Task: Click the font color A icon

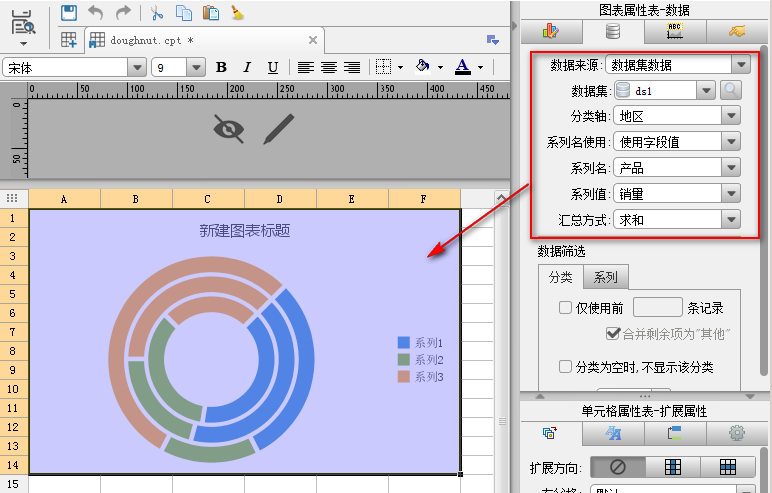Action: coord(462,66)
